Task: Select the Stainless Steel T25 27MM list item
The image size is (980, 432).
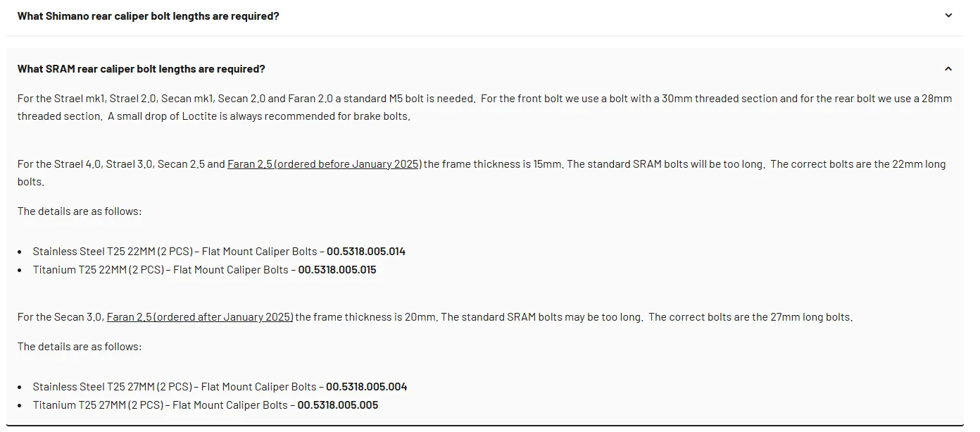Action: coord(175,387)
